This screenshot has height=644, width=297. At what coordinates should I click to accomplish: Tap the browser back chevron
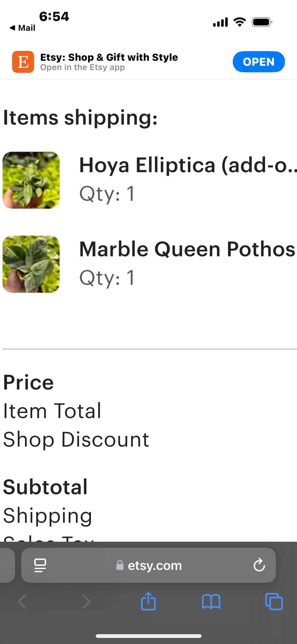click(22, 602)
